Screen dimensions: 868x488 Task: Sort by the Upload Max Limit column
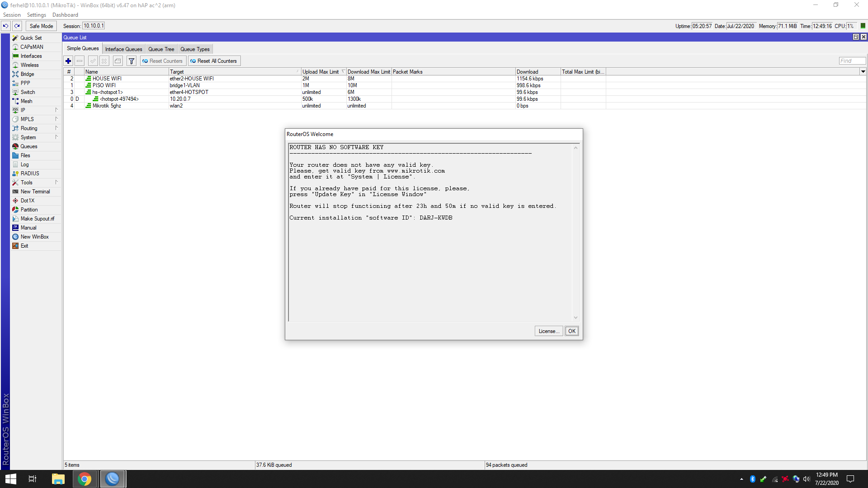coord(323,72)
